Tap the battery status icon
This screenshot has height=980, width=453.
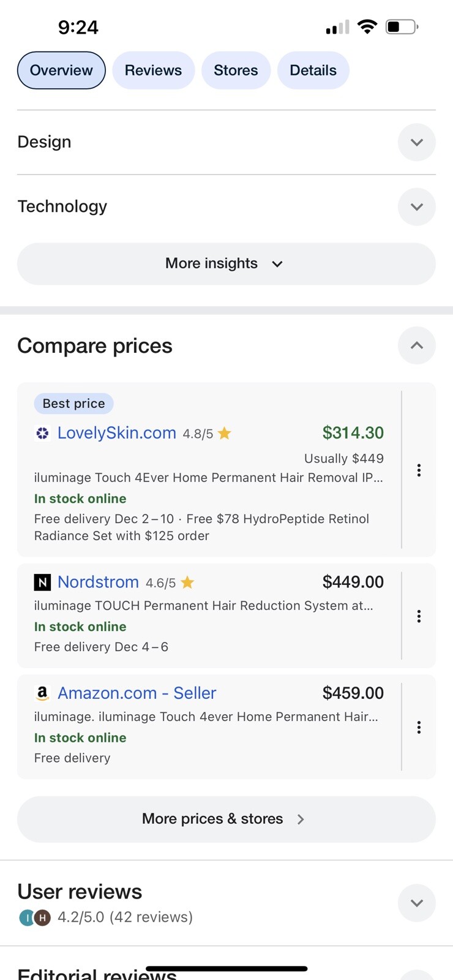click(x=402, y=27)
